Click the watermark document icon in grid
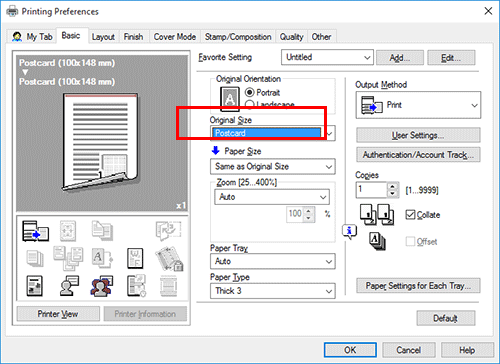The height and width of the screenshot is (364, 500). 135,258
